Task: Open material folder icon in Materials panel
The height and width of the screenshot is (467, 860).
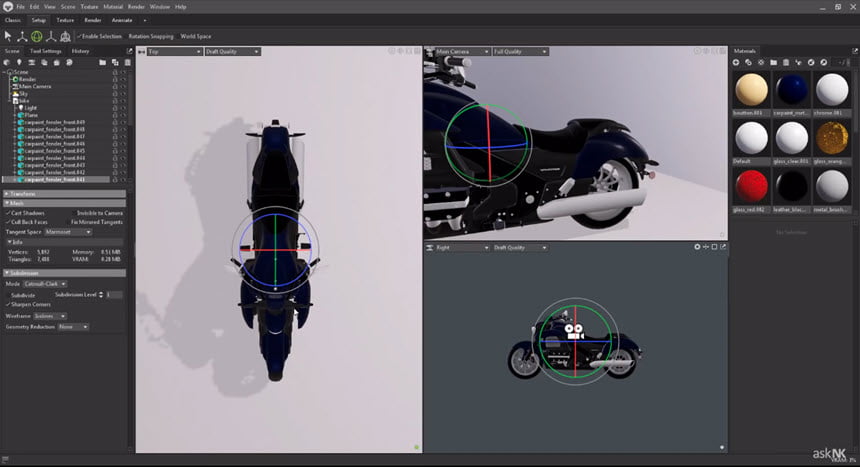Action: [x=773, y=63]
